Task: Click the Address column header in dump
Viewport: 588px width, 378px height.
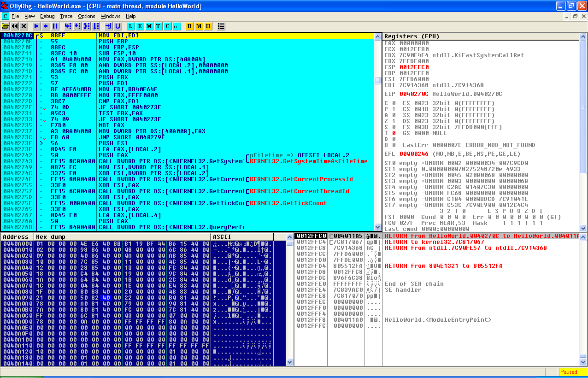Action: pyautogui.click(x=17, y=237)
